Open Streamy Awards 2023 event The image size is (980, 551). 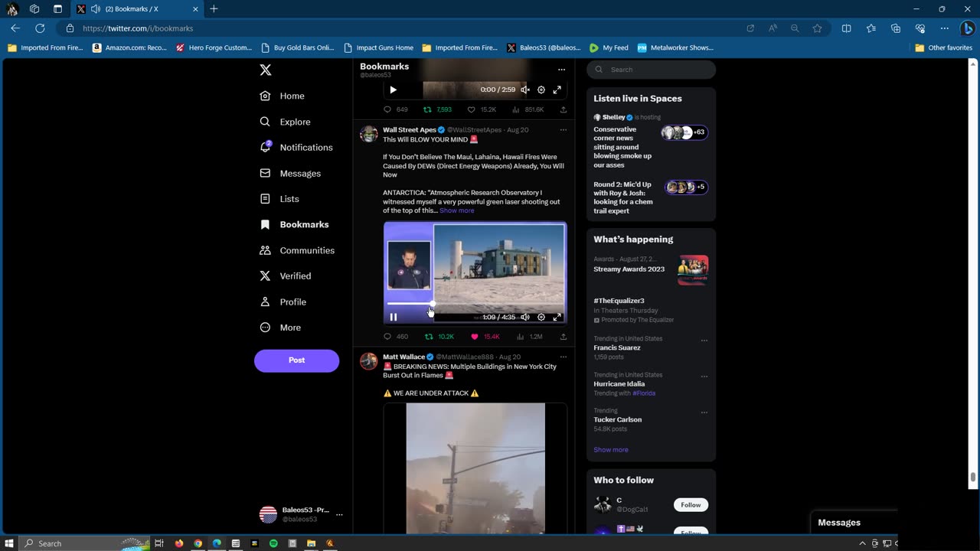(651, 269)
